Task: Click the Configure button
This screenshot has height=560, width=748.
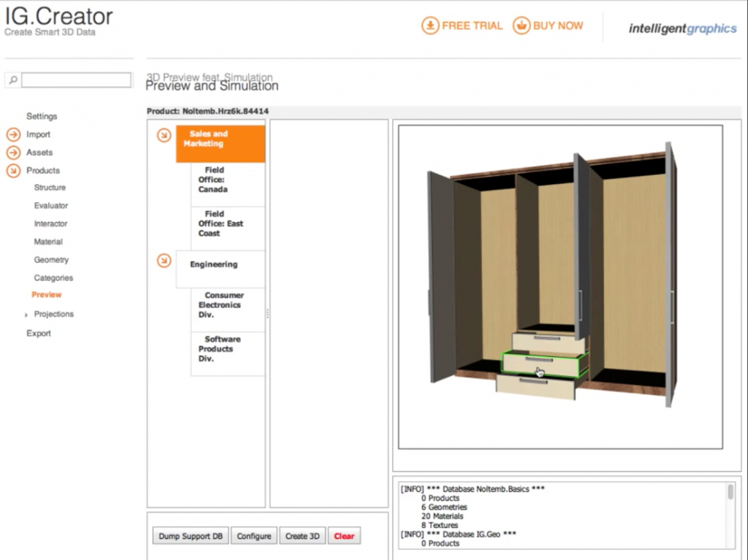Action: [254, 536]
